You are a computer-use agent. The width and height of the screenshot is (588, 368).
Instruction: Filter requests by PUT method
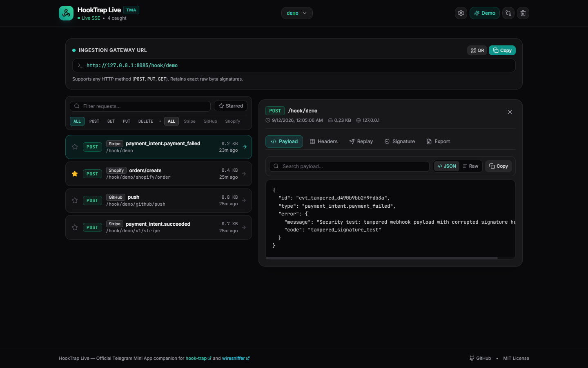point(127,121)
